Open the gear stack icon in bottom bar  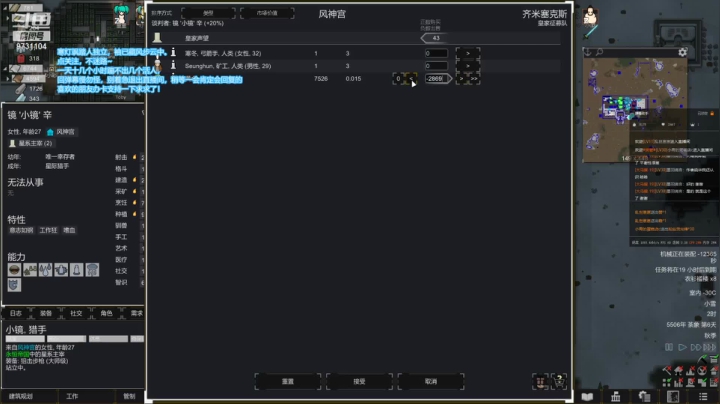click(645, 396)
